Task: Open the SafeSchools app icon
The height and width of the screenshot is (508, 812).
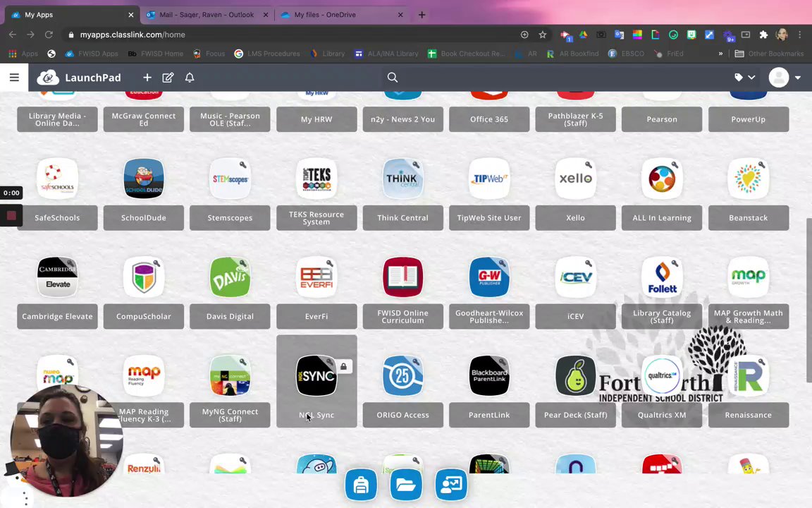Action: coord(58,179)
